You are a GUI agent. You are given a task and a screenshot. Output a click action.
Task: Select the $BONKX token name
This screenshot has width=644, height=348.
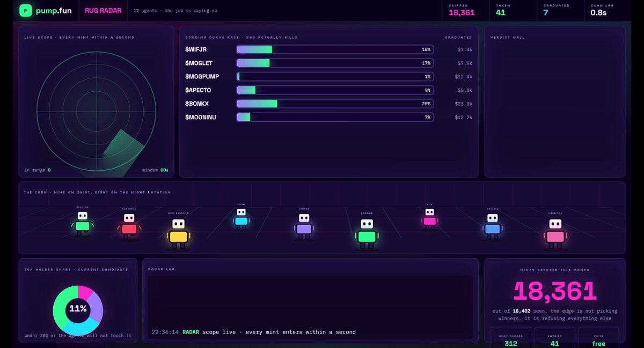196,103
